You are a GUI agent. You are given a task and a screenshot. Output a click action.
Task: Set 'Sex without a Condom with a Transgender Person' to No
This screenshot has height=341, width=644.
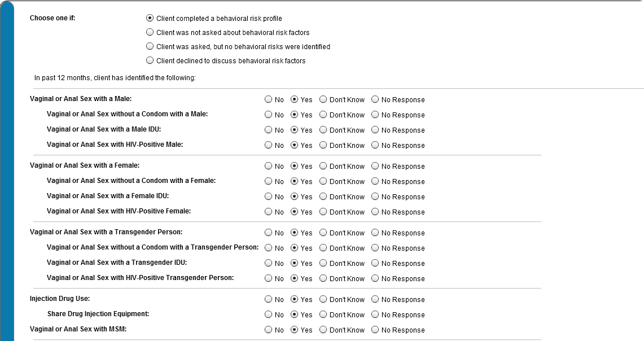tap(268, 248)
